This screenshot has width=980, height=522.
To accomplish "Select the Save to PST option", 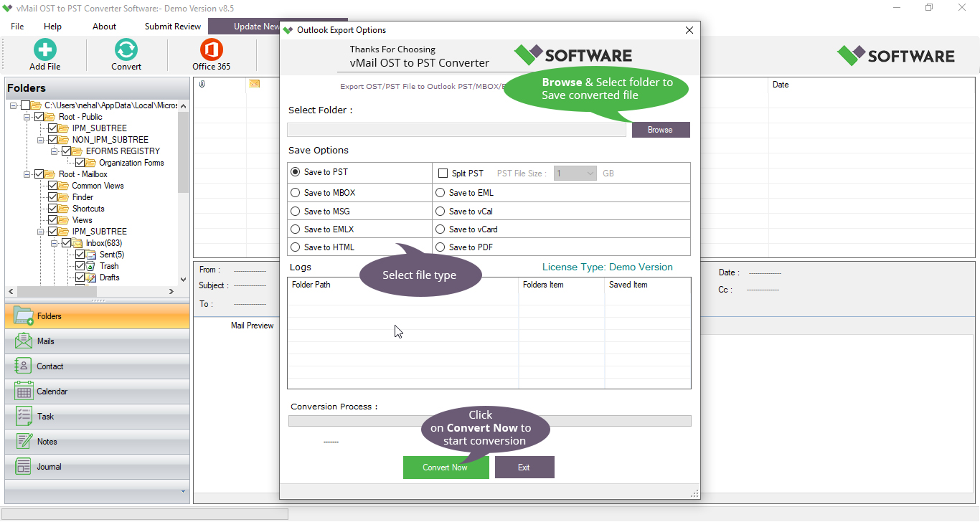I will point(296,172).
